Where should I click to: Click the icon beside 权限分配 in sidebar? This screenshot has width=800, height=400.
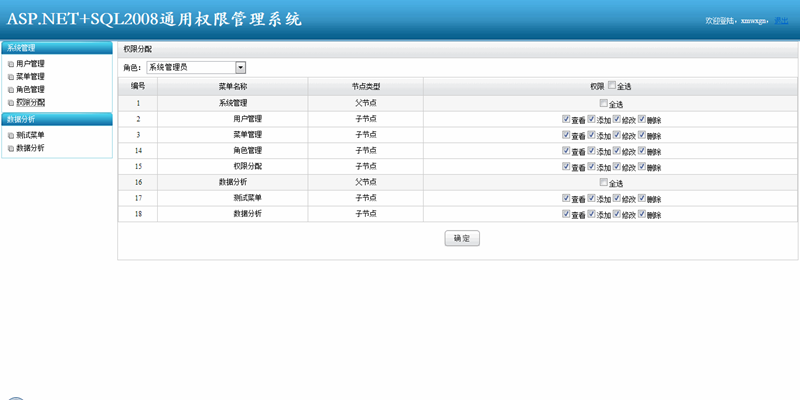pos(11,103)
